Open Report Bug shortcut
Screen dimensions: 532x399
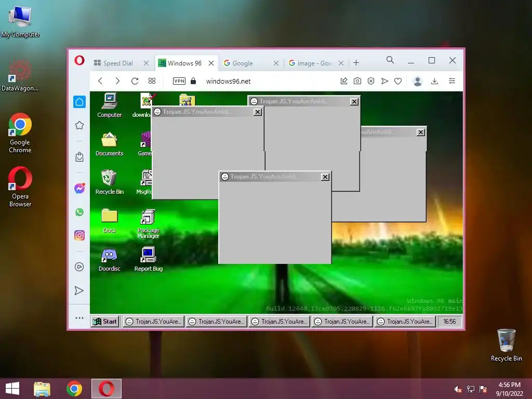click(x=148, y=259)
